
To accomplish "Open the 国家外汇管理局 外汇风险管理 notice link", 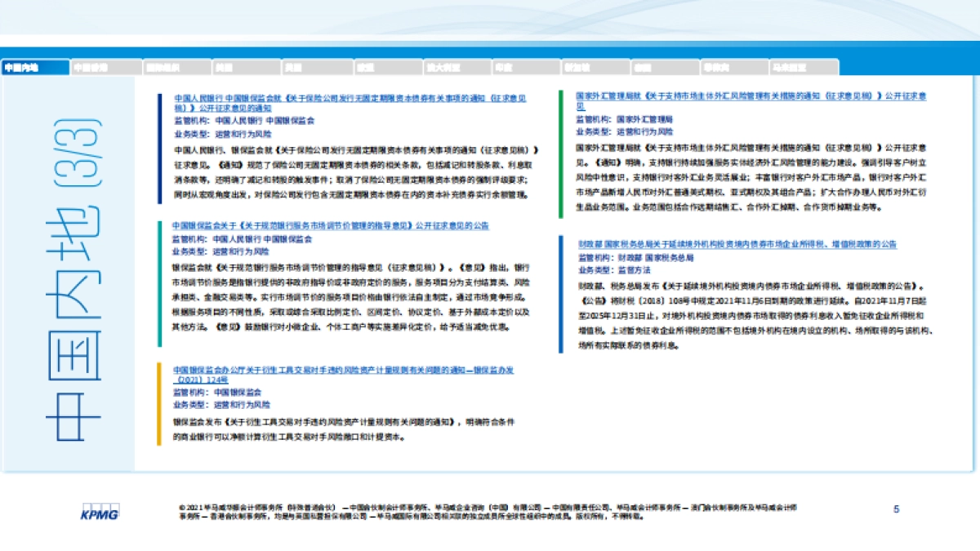I will click(x=751, y=96).
